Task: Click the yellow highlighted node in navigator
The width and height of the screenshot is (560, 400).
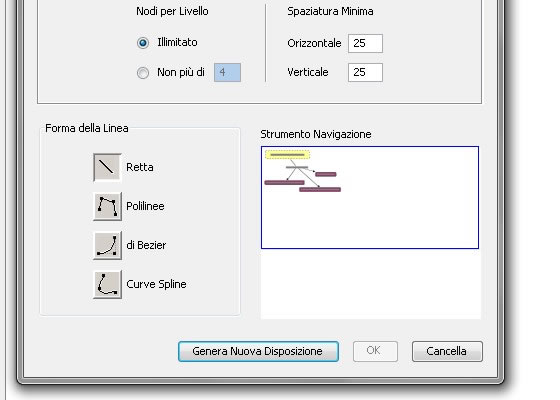Action: (288, 155)
